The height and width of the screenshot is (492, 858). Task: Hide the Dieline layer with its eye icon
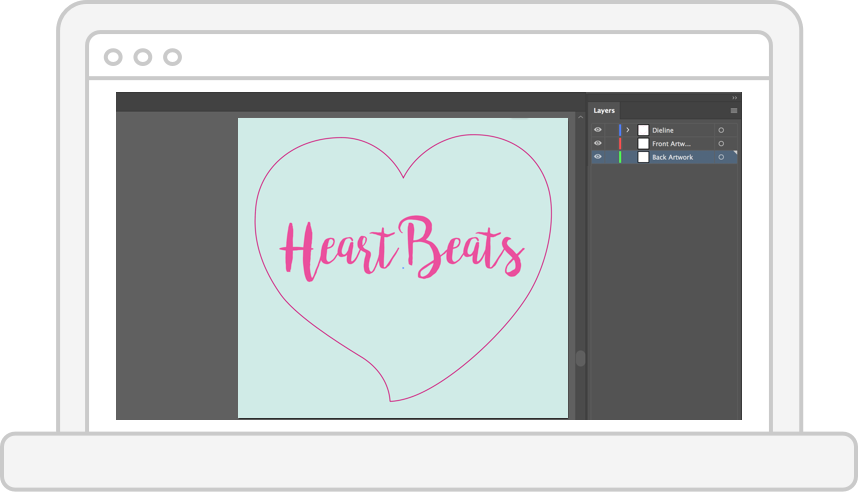click(x=598, y=130)
